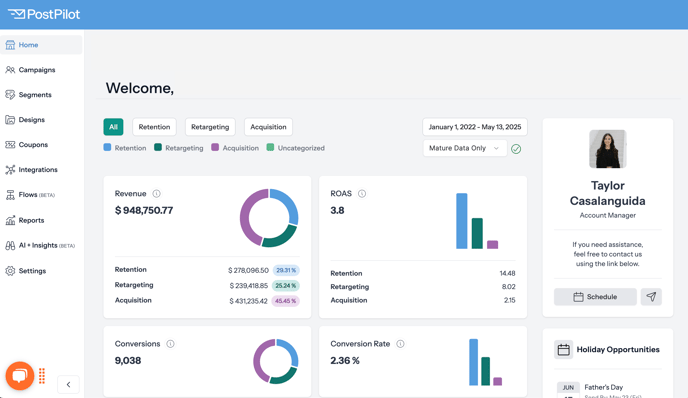The image size is (688, 398).
Task: Toggle the Acquisition filter button
Action: pos(268,127)
